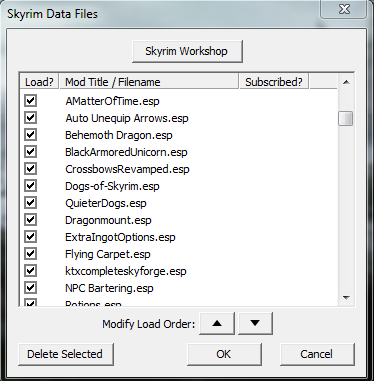Select Dragonmount.esp row
374x381 pixels.
coord(108,220)
